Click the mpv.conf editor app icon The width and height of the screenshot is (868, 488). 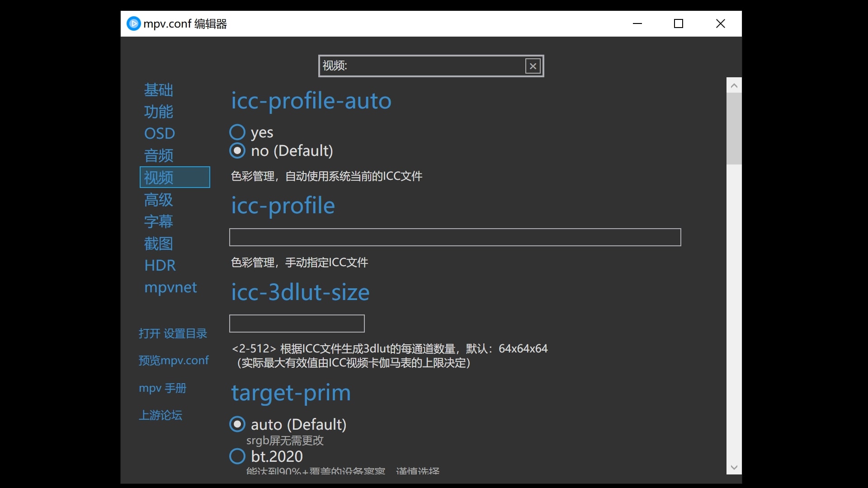click(x=133, y=23)
